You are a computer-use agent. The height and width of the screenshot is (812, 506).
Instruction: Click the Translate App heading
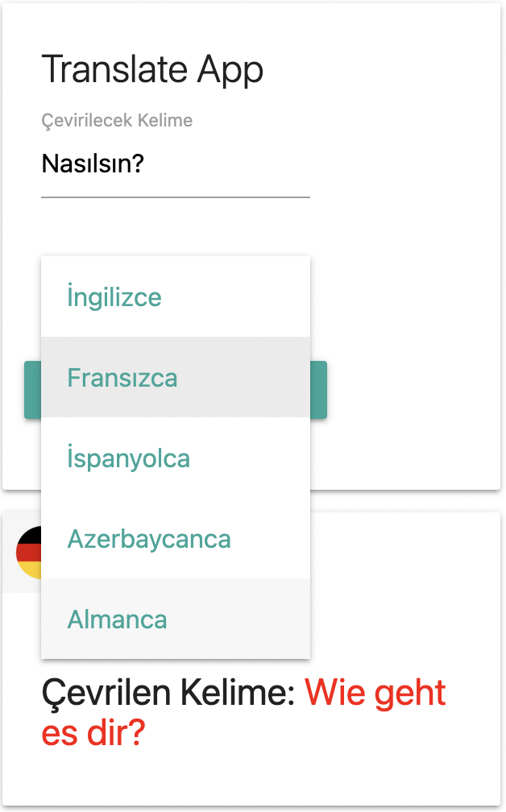(153, 70)
